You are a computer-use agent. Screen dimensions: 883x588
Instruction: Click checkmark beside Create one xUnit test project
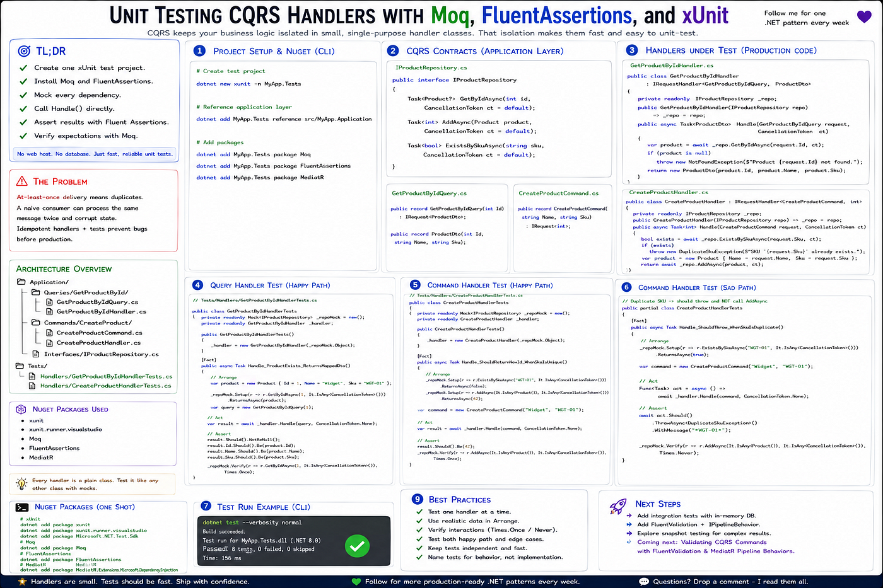pyautogui.click(x=23, y=67)
